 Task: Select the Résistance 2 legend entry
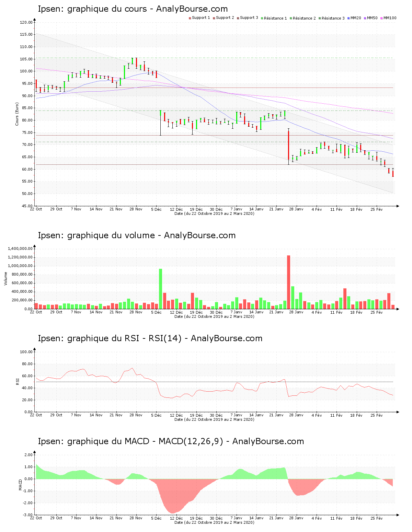click(x=303, y=18)
